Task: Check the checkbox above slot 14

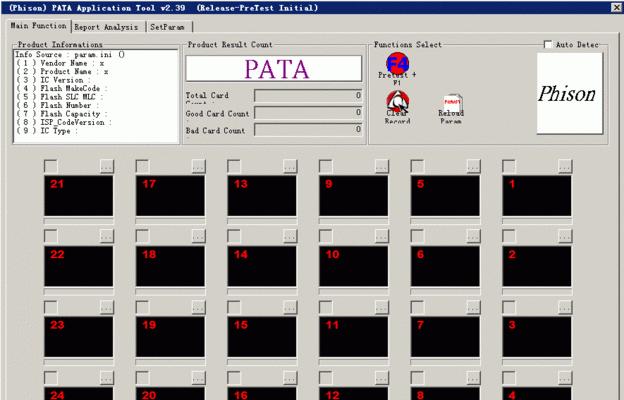Action: point(234,236)
